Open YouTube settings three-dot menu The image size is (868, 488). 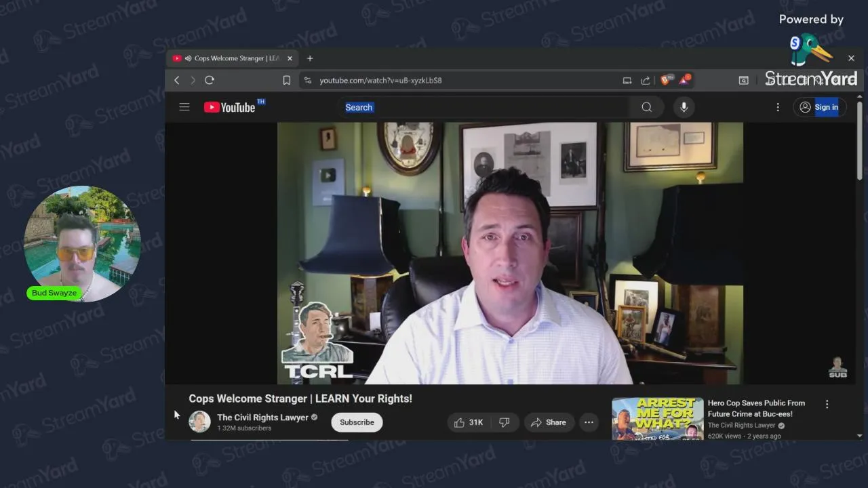point(778,107)
